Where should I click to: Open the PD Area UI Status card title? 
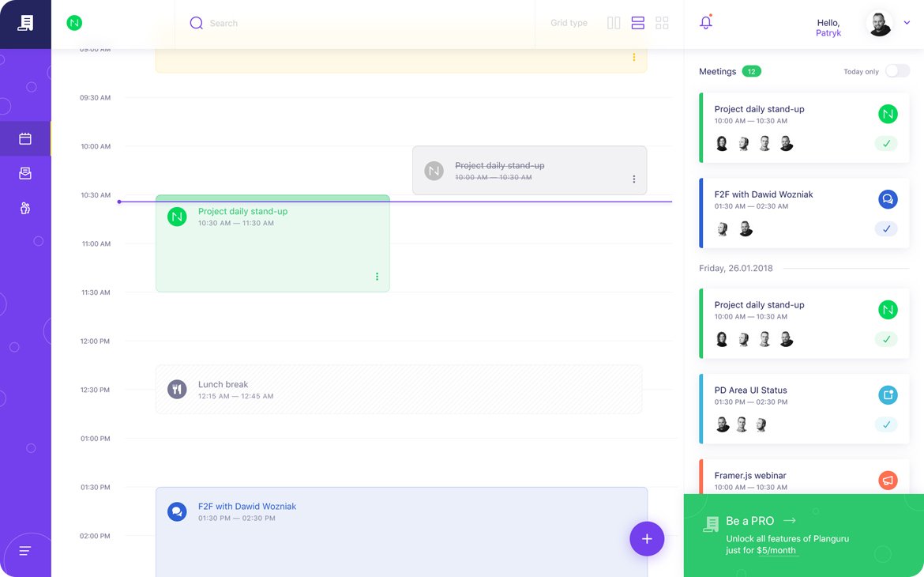(x=751, y=390)
